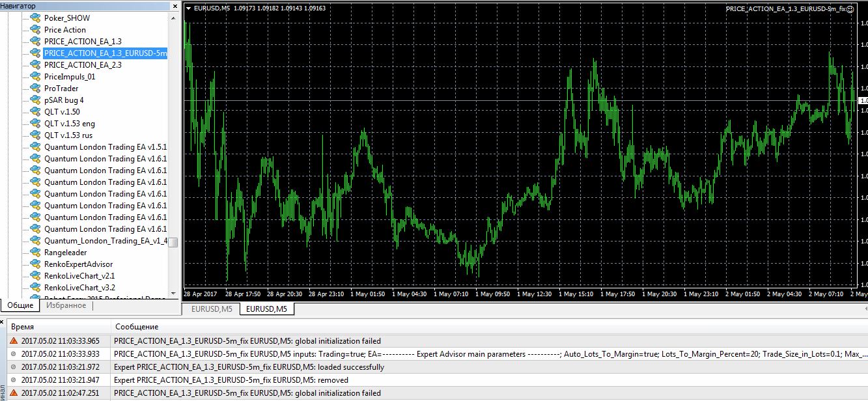Click the smiley face next to the EA name on the chart
This screenshot has width=868, height=401.
[850, 9]
